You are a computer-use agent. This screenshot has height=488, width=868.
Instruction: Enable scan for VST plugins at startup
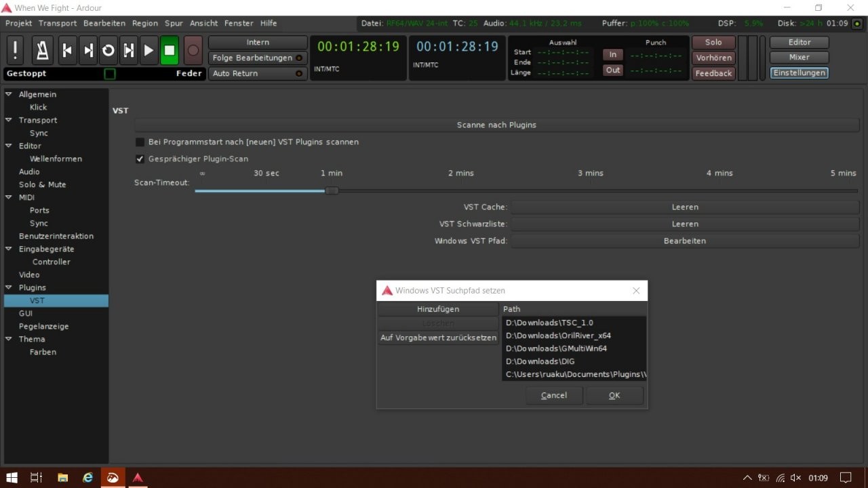coord(140,142)
